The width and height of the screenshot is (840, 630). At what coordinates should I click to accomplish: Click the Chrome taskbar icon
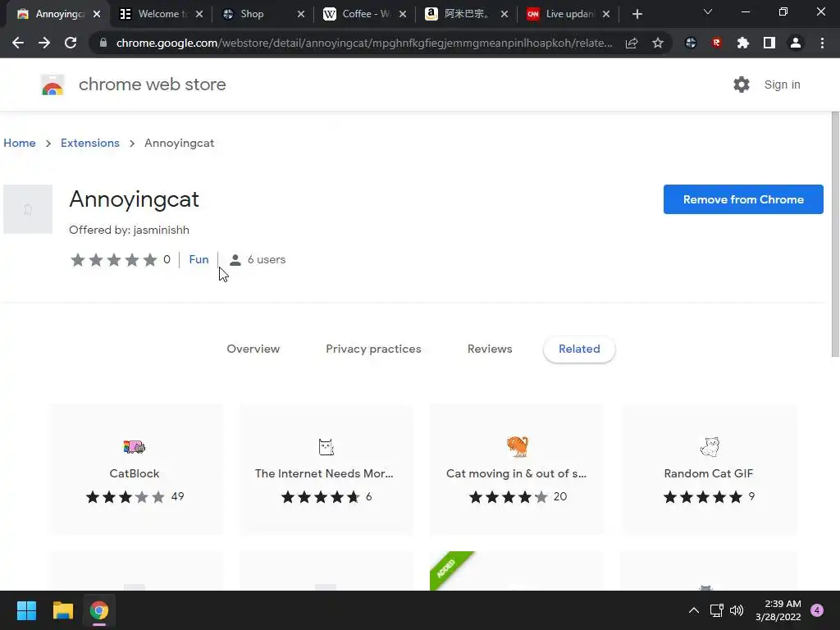(x=99, y=610)
